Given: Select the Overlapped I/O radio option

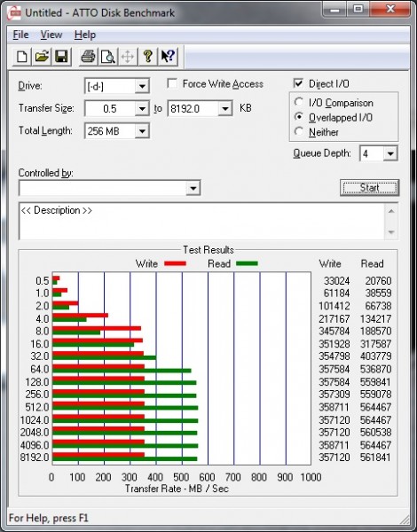Looking at the screenshot, I should [299, 117].
